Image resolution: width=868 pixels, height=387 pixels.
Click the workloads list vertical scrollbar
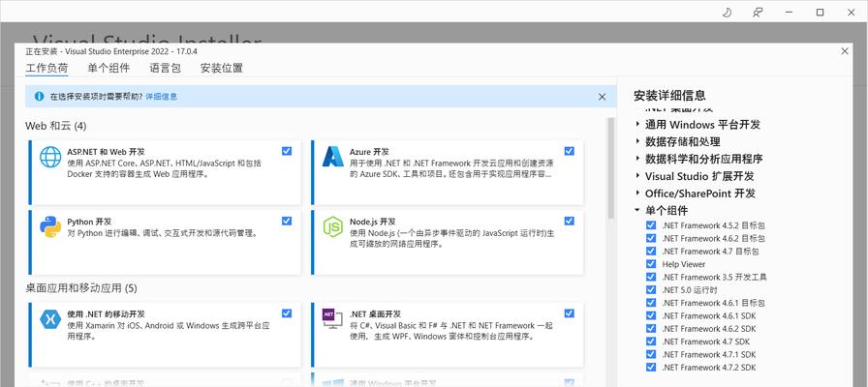[610, 168]
